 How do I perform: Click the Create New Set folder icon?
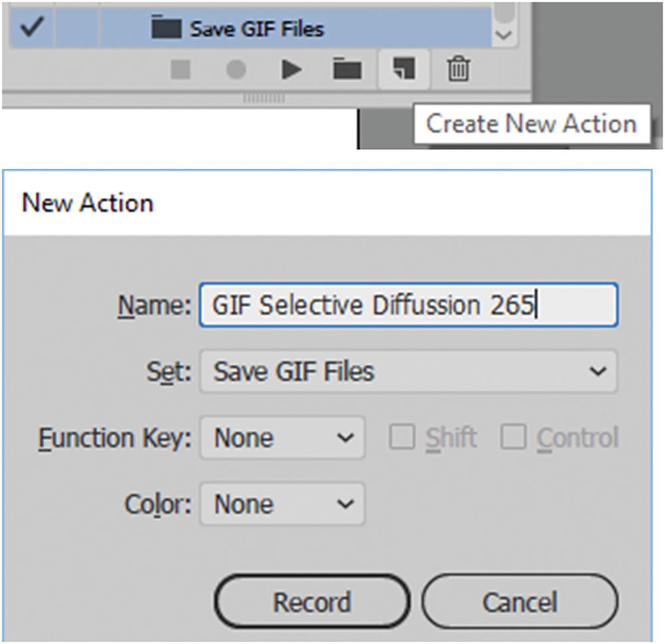coord(346,68)
